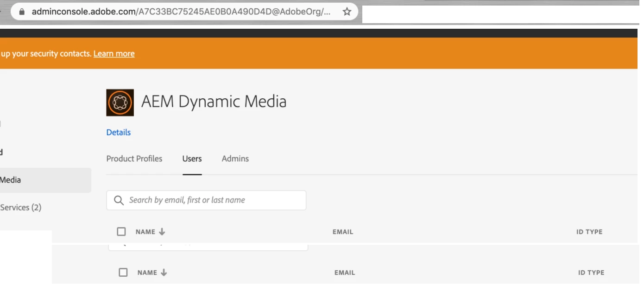644x286 pixels.
Task: Click the AEM Dynamic Media page title
Action: point(214,102)
